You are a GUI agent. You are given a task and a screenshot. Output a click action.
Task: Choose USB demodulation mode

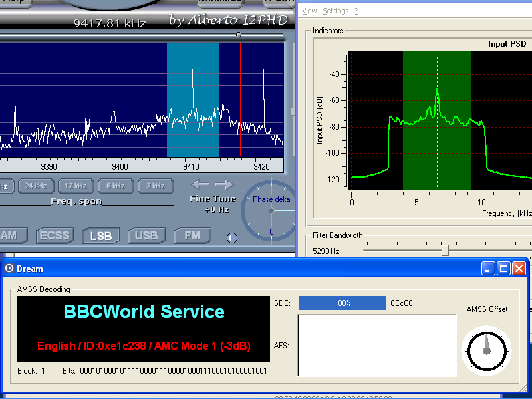point(146,235)
